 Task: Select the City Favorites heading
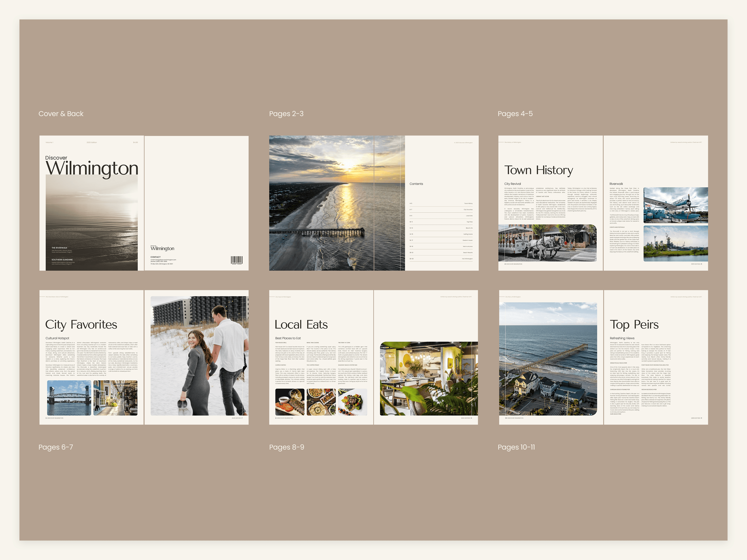[x=81, y=324]
